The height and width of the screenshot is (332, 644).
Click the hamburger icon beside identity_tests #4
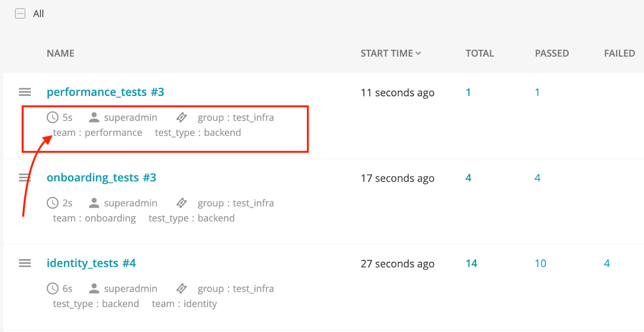pyautogui.click(x=25, y=263)
